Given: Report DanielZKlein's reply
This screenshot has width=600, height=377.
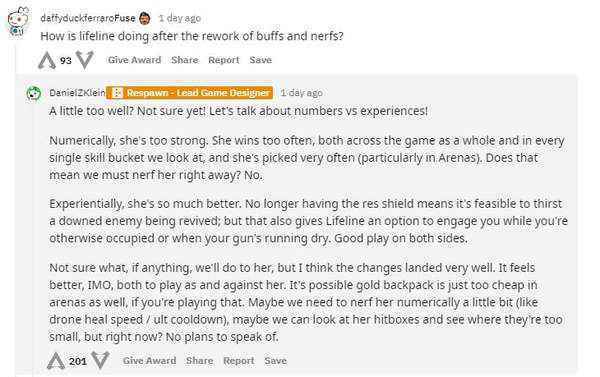Looking at the screenshot, I should pyautogui.click(x=238, y=361).
